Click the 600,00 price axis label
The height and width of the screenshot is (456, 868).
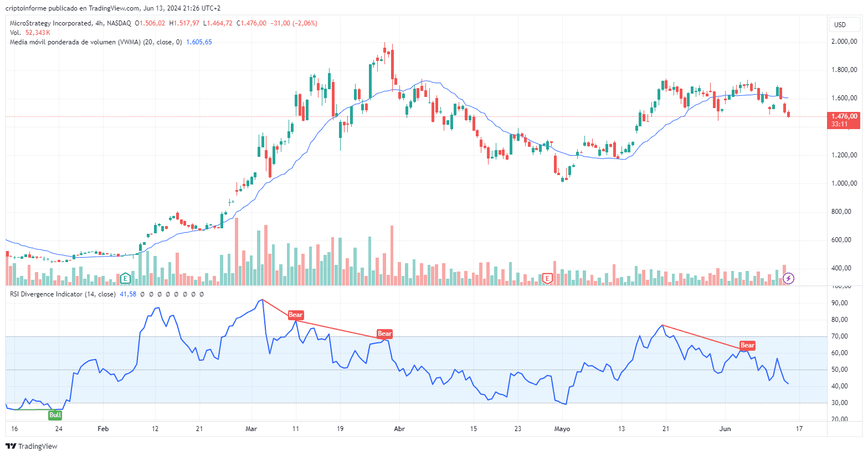pyautogui.click(x=841, y=240)
